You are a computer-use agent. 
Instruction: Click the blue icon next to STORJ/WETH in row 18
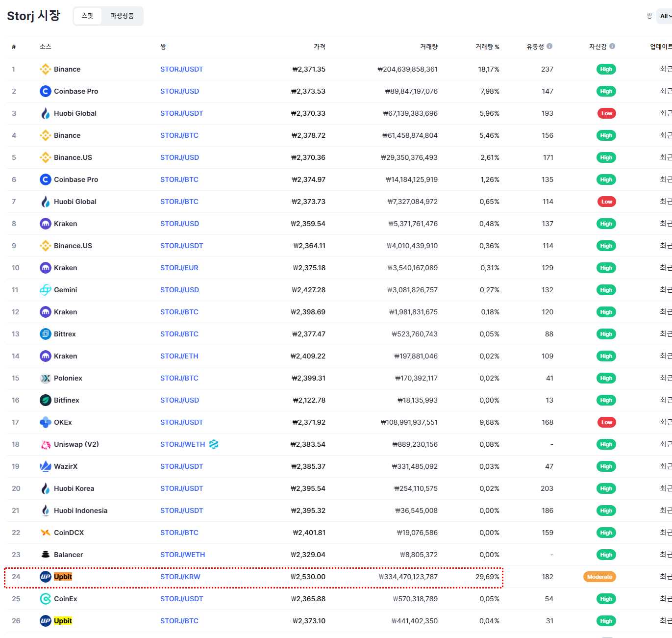214,444
